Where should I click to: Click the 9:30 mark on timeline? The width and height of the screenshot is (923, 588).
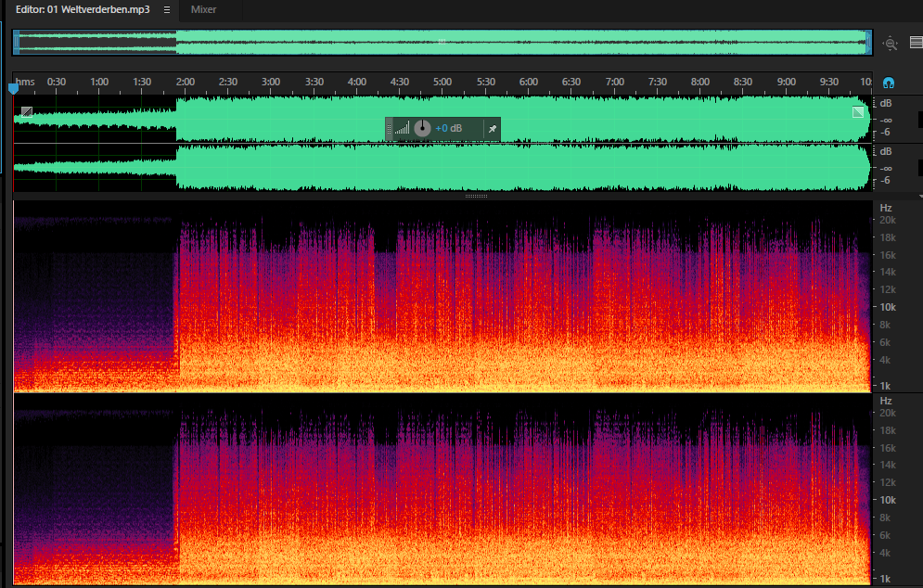tap(829, 82)
